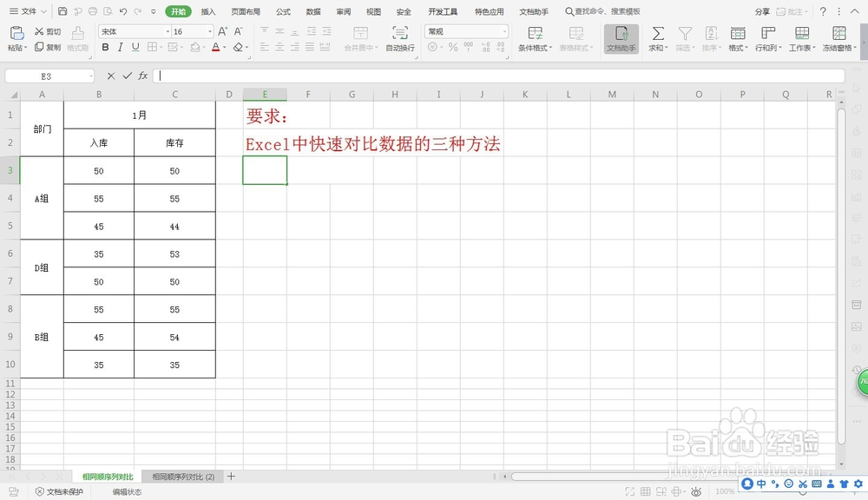Screen dimensions: 868x500
Task: Click the thousands separator 000 icon
Action: coord(469,48)
